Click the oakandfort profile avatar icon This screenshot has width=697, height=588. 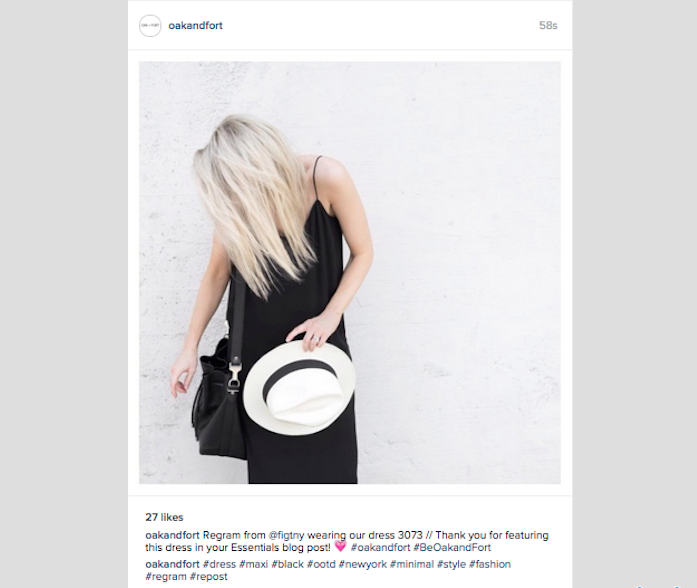point(150,26)
